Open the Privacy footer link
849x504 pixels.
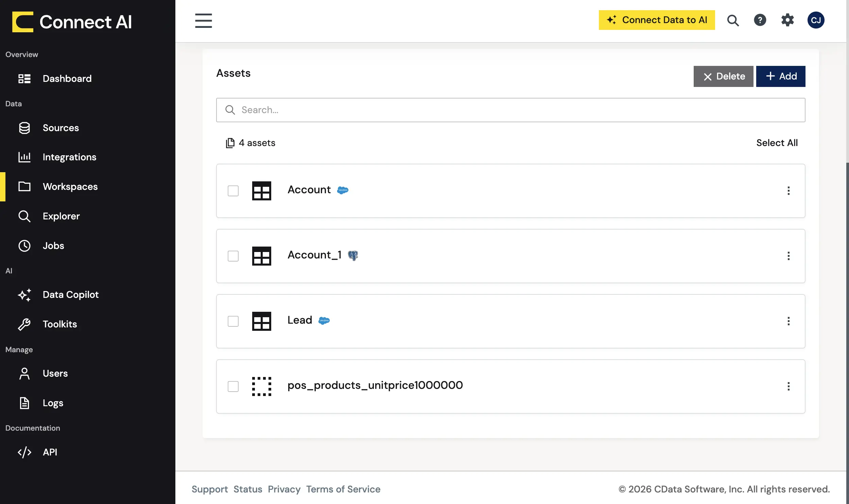284,489
